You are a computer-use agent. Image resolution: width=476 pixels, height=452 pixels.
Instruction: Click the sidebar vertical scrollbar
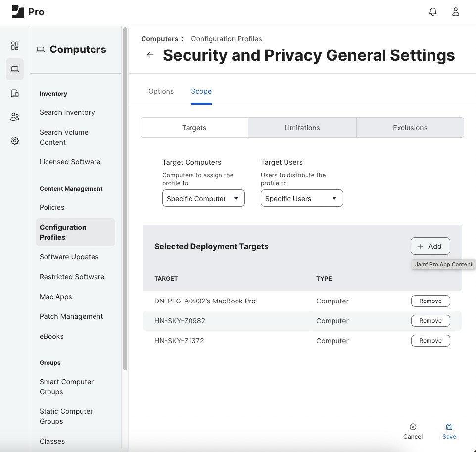(125, 198)
